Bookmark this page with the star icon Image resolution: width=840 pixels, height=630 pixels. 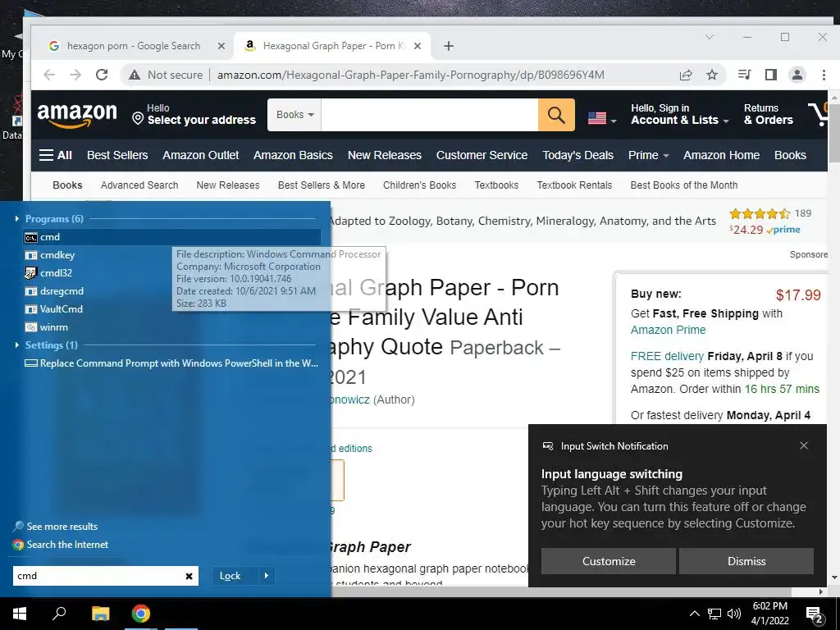pos(712,75)
